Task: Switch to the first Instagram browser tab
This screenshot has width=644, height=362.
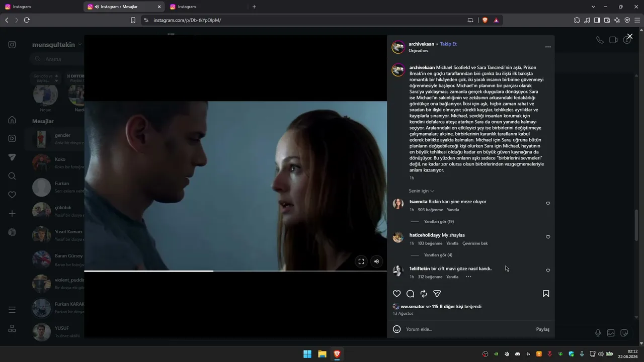Action: [x=41, y=7]
